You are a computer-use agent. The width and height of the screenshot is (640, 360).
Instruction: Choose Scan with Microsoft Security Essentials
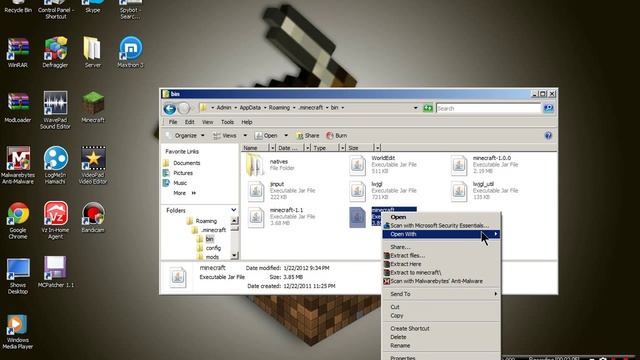[441, 225]
